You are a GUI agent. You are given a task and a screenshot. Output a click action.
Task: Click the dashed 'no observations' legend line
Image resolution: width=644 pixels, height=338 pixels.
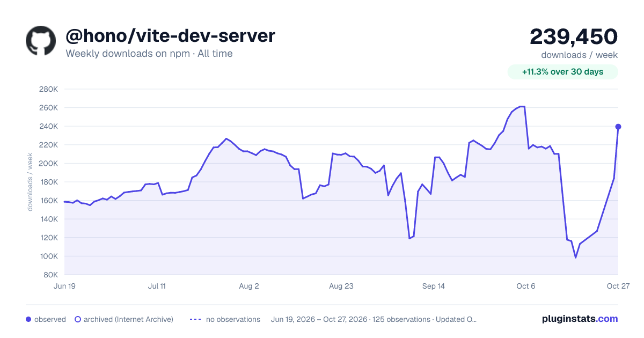195,319
